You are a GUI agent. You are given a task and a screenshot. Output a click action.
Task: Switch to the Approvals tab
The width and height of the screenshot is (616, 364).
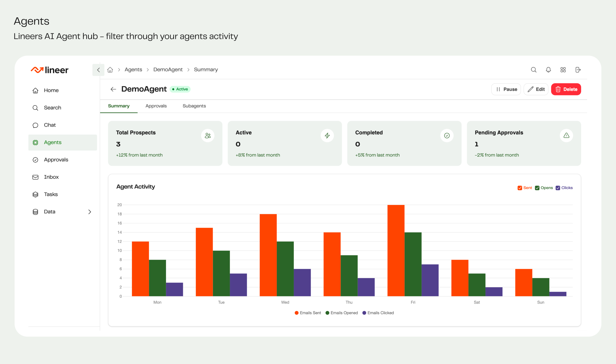pyautogui.click(x=156, y=106)
